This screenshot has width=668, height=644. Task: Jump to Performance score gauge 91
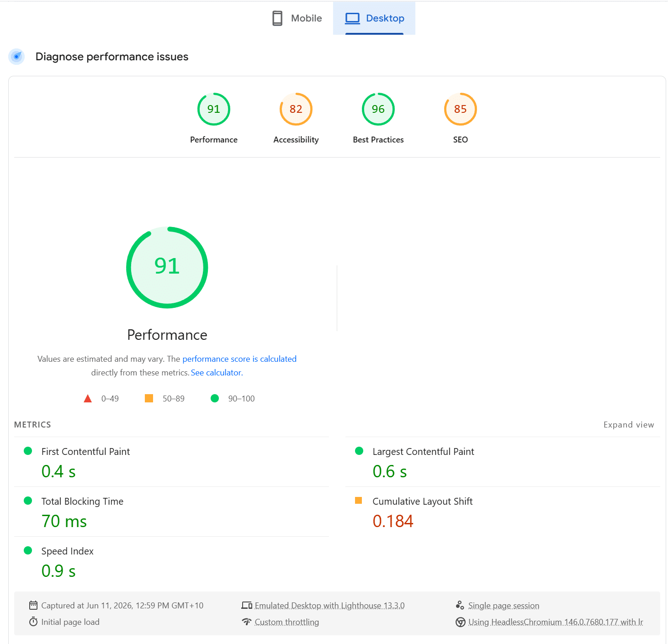pyautogui.click(x=214, y=109)
